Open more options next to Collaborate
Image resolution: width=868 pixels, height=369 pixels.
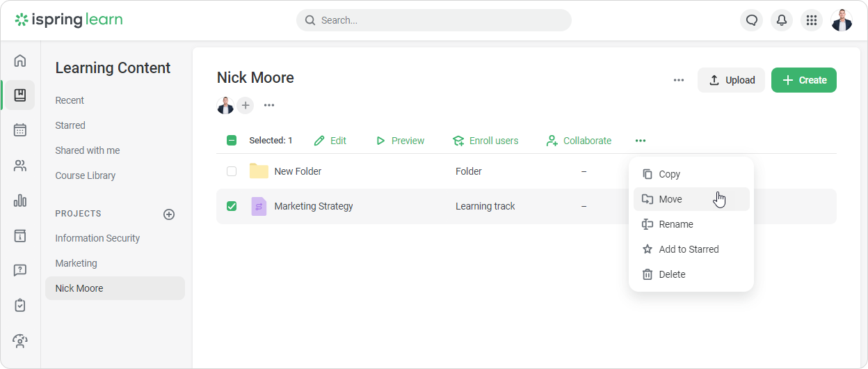(641, 141)
